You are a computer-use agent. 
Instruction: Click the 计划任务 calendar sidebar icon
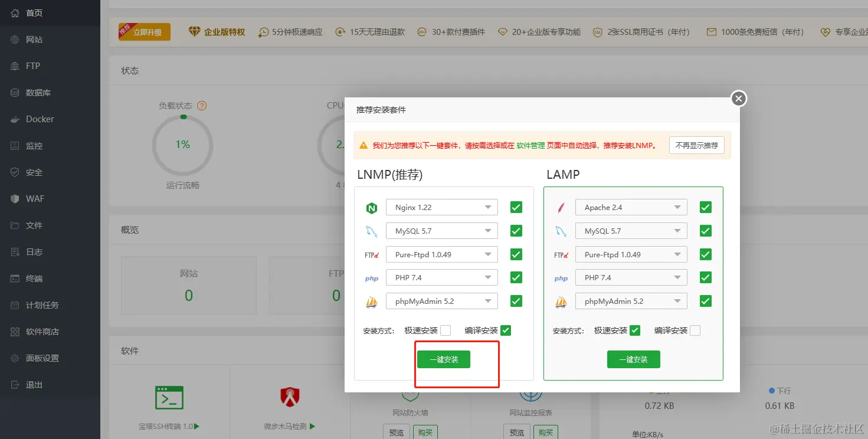[x=15, y=305]
